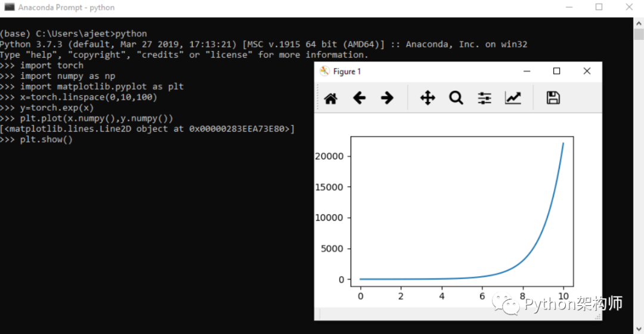Viewport: 644px width, 334px height.
Task: Open Configure subplots sliders icon
Action: [485, 98]
